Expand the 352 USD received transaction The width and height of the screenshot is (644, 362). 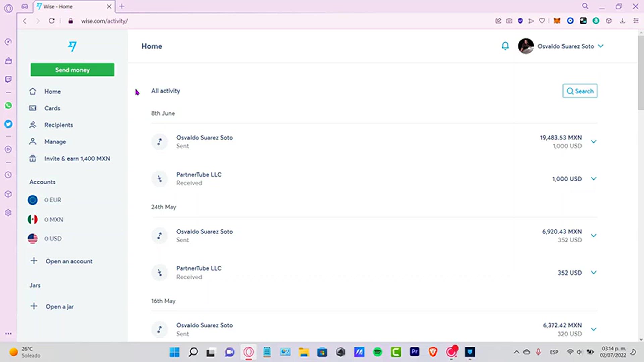pyautogui.click(x=594, y=273)
